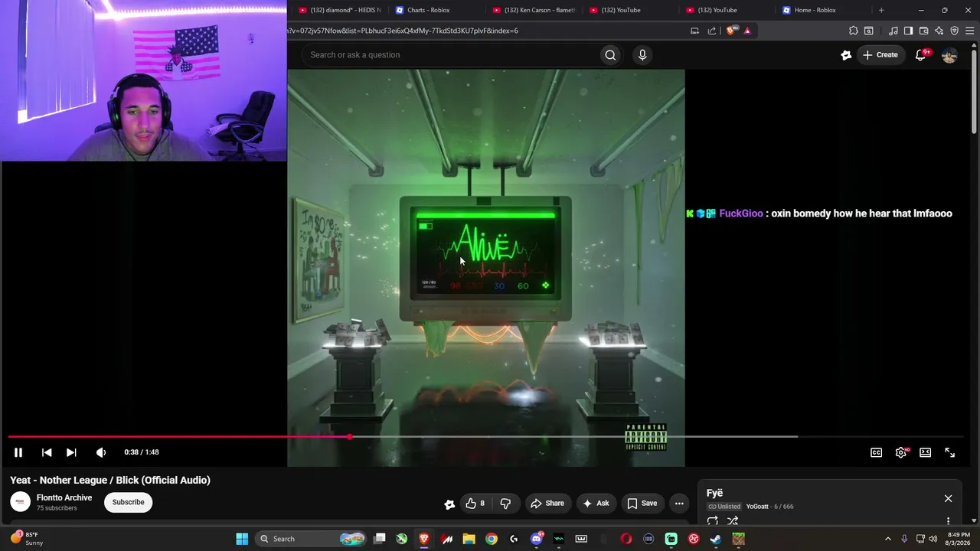Open the Ask AI button
Viewport: 980px width, 551px height.
click(x=596, y=503)
